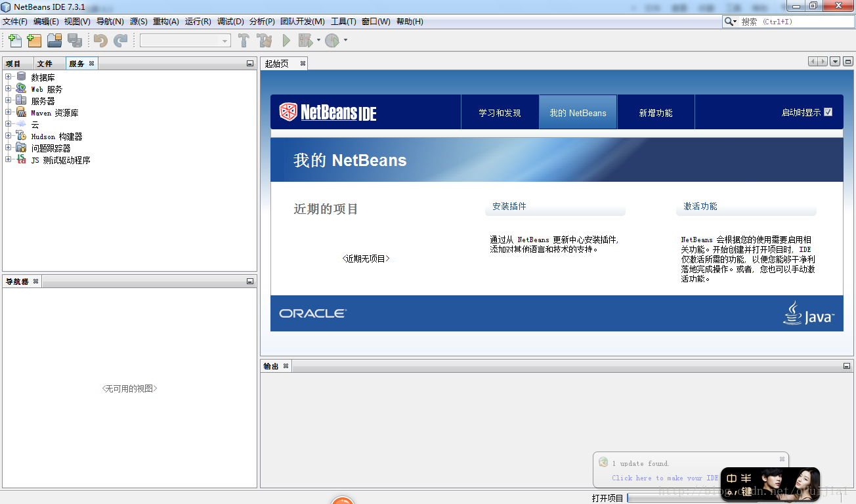Expand the Web 服务 tree node

tap(9, 89)
